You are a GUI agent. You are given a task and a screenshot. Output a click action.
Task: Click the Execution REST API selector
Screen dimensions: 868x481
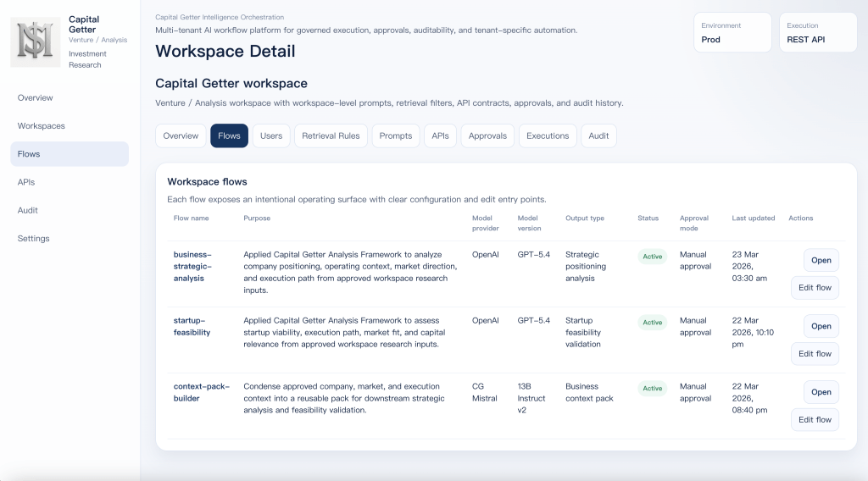[x=818, y=33]
